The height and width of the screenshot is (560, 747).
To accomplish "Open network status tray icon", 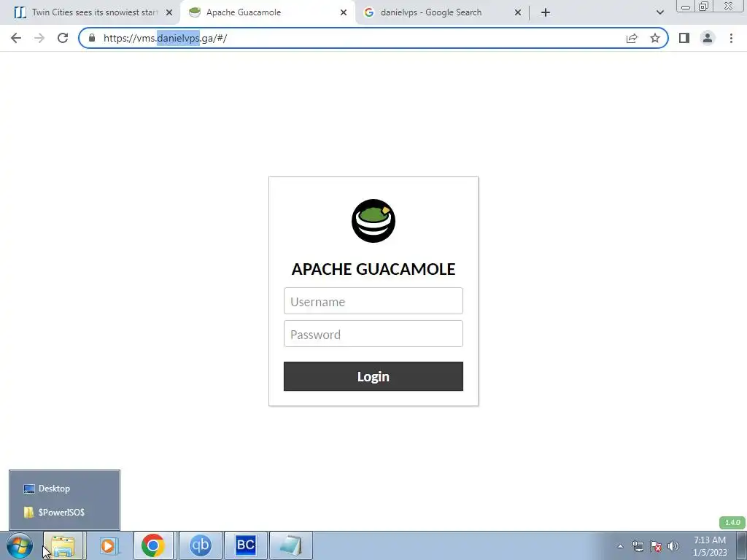I will pyautogui.click(x=638, y=546).
